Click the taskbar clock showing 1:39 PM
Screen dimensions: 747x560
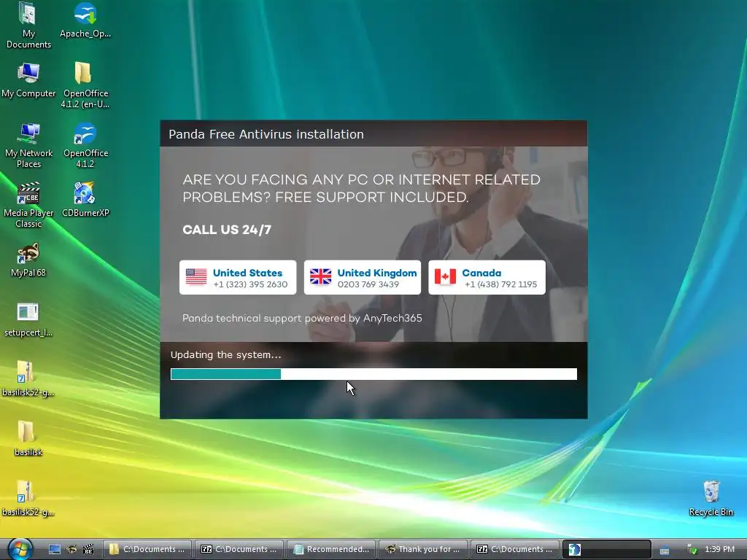[719, 549]
